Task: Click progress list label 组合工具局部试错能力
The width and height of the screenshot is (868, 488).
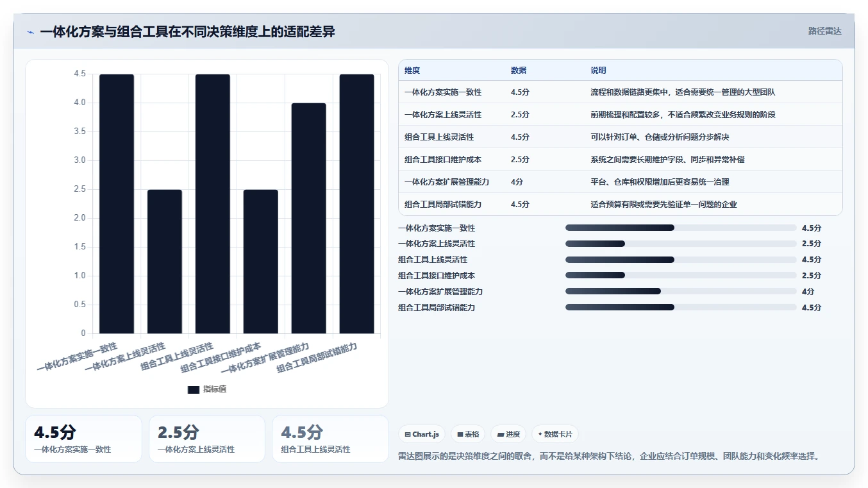Action: pyautogui.click(x=437, y=308)
